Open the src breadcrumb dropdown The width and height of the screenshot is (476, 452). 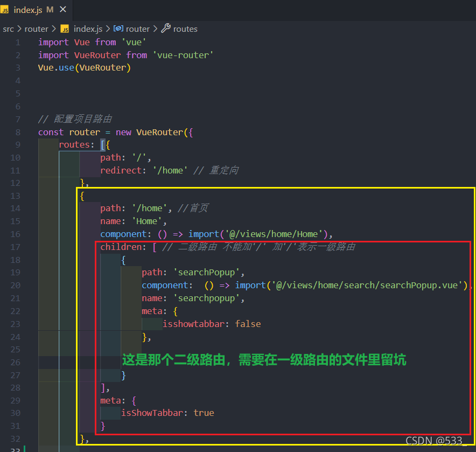tap(8, 29)
